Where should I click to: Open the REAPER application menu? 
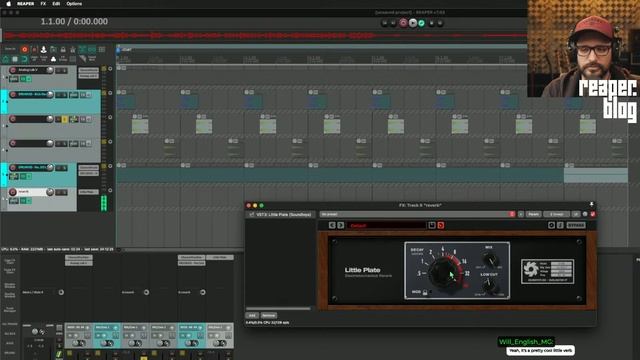click(x=25, y=4)
